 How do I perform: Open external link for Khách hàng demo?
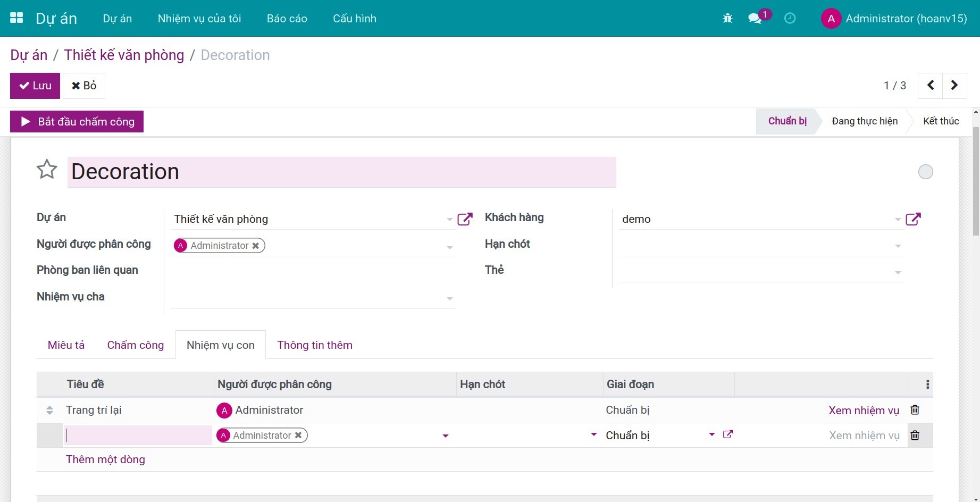pyautogui.click(x=913, y=219)
